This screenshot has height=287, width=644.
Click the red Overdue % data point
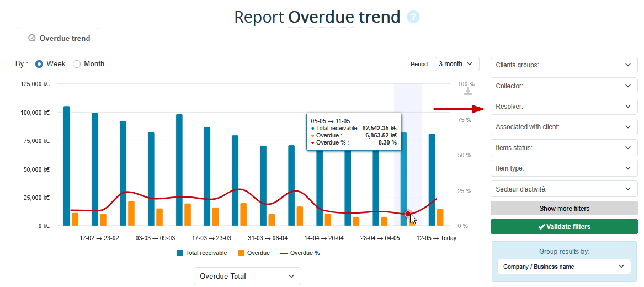point(408,214)
